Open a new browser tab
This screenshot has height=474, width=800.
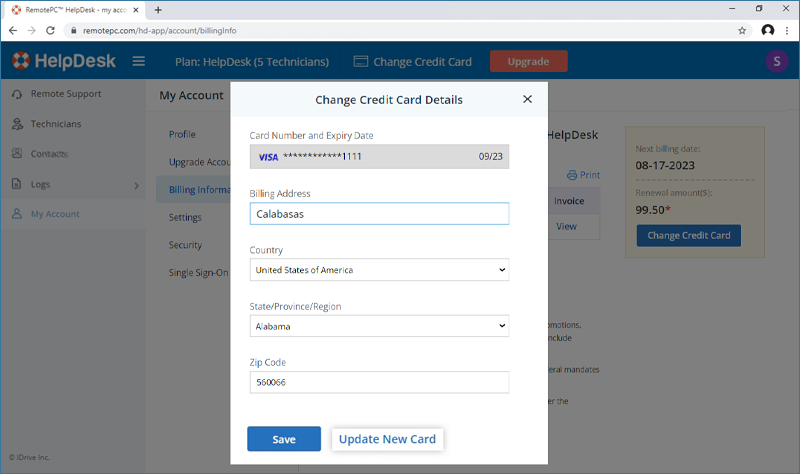coord(158,9)
